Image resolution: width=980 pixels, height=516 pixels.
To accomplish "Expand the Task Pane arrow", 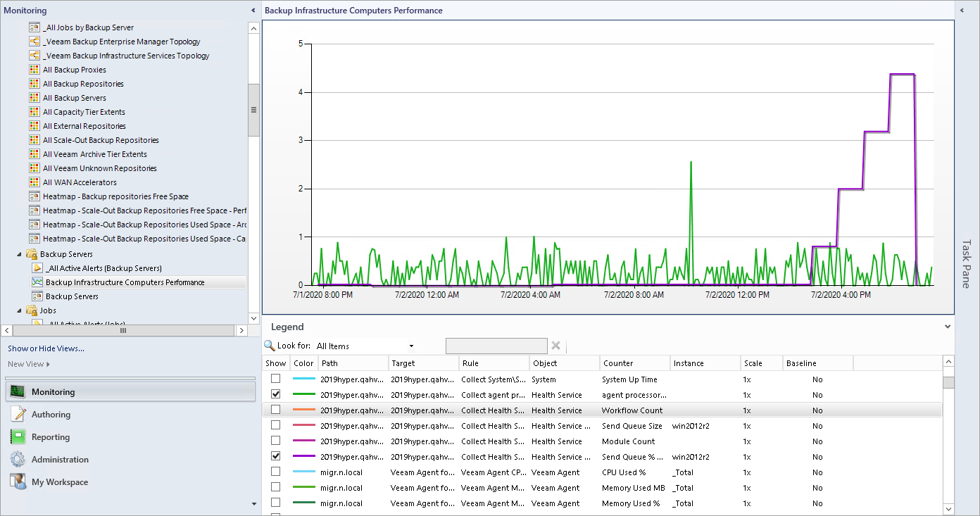I will [962, 11].
